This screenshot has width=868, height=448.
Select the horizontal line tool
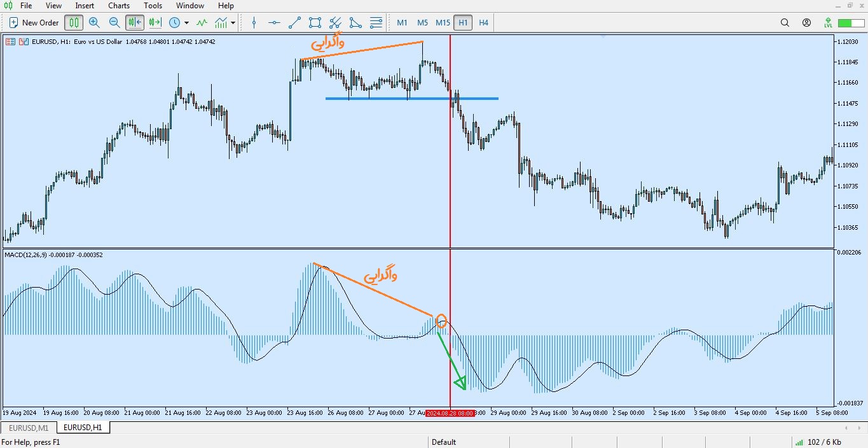274,23
